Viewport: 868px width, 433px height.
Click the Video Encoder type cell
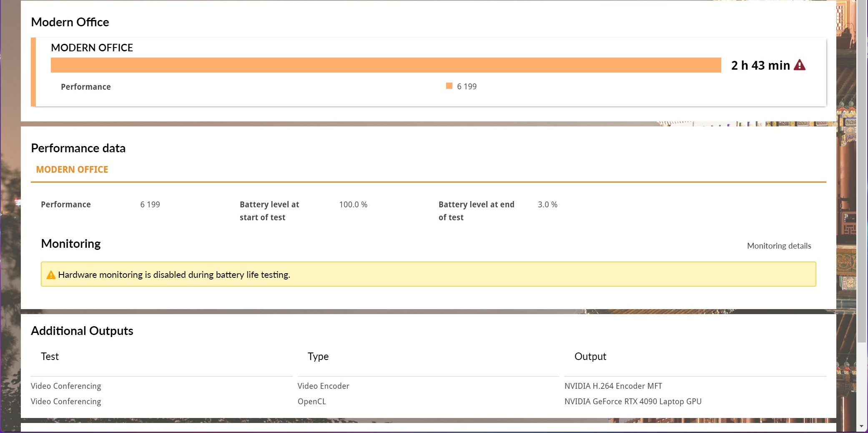coord(324,386)
